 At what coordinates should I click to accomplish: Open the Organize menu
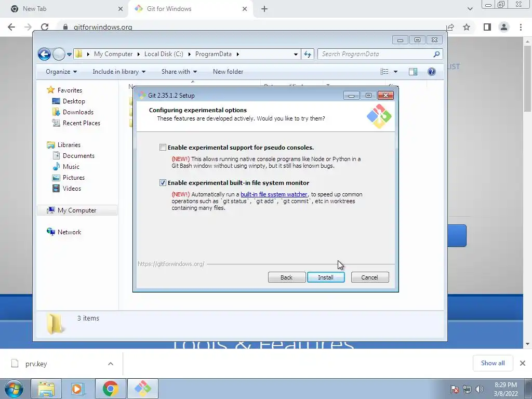(x=61, y=72)
